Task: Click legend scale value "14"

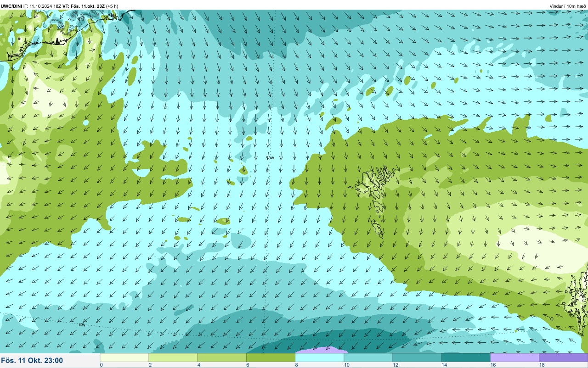Action: tap(444, 365)
